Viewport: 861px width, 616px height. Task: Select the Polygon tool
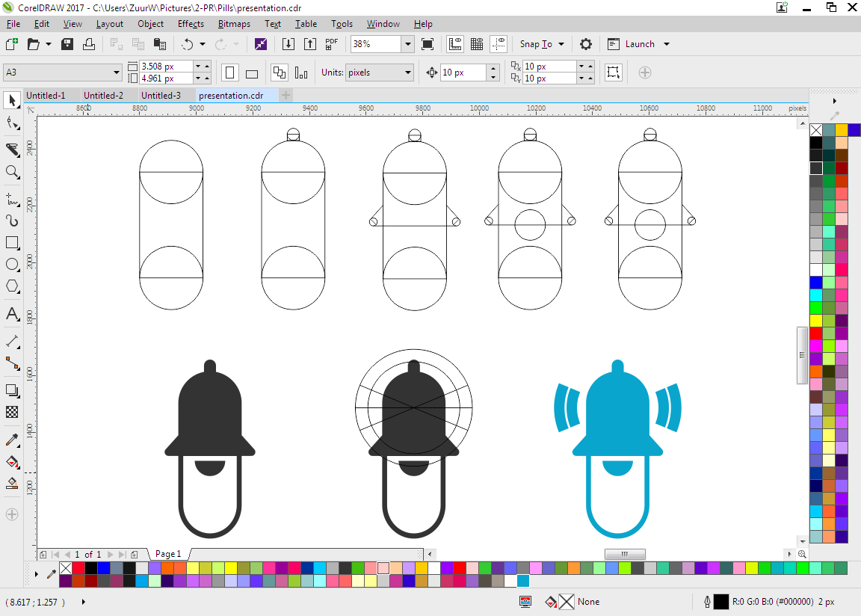[12, 286]
